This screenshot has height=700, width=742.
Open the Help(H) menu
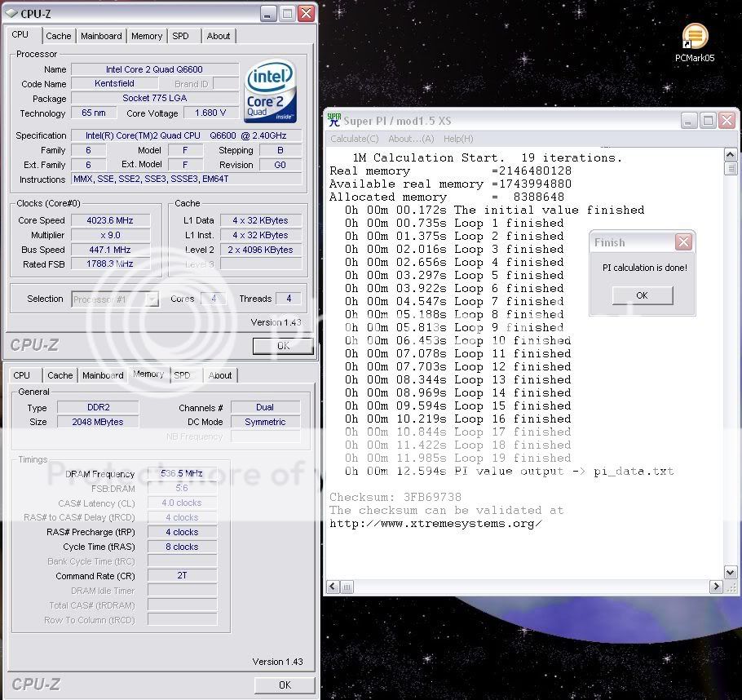point(458,139)
